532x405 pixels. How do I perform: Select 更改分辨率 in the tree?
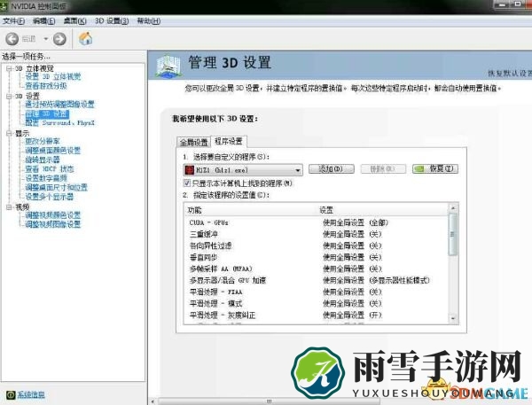[43, 142]
